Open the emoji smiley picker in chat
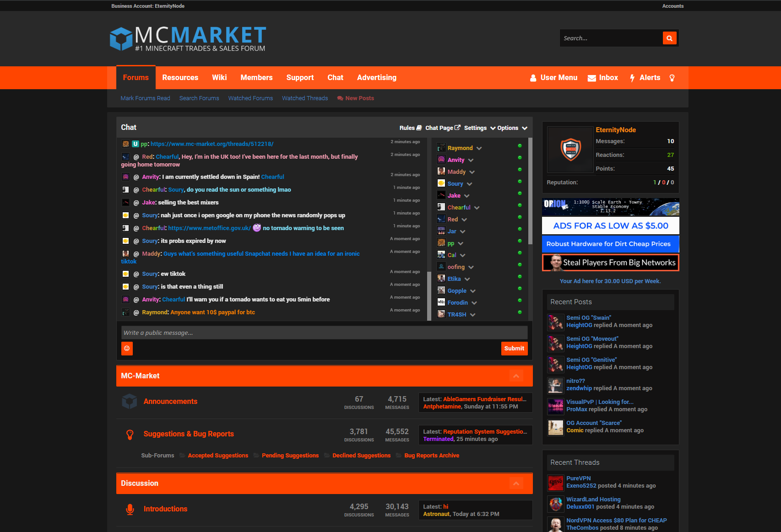The image size is (781, 532). click(127, 349)
